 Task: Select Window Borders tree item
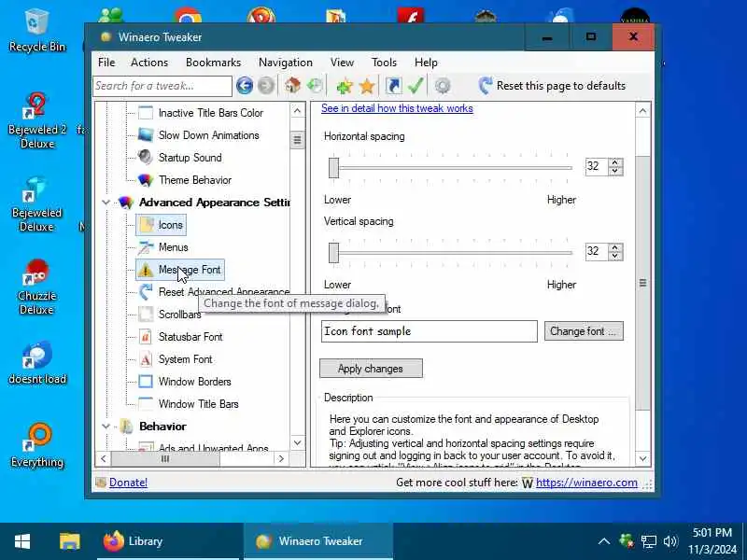click(194, 382)
